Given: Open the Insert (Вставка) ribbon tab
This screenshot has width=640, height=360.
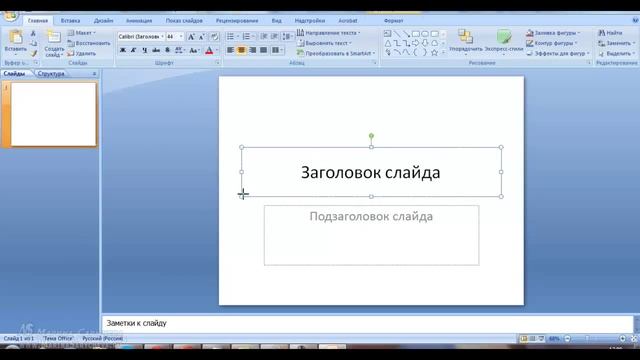Looking at the screenshot, I should [x=70, y=20].
